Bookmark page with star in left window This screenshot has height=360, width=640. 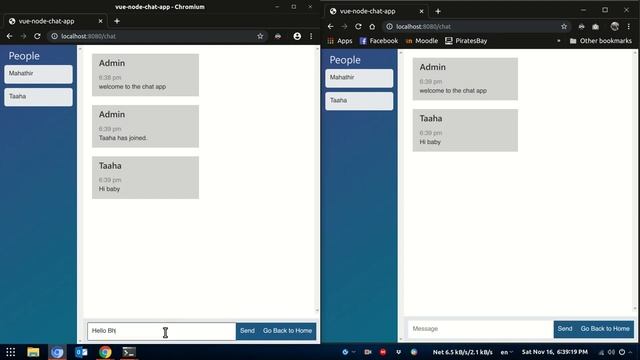260,36
